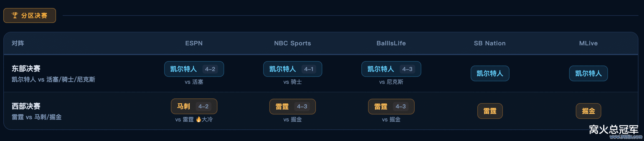
Task: Click NBC Sports' 雷霆 4-3 prediction chip
Action: pos(292,107)
